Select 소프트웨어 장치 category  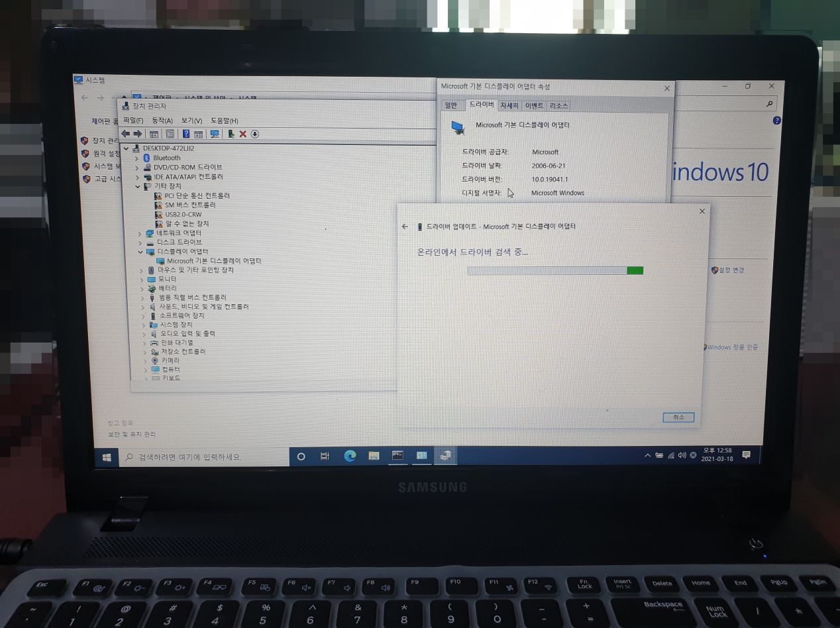coord(182,316)
